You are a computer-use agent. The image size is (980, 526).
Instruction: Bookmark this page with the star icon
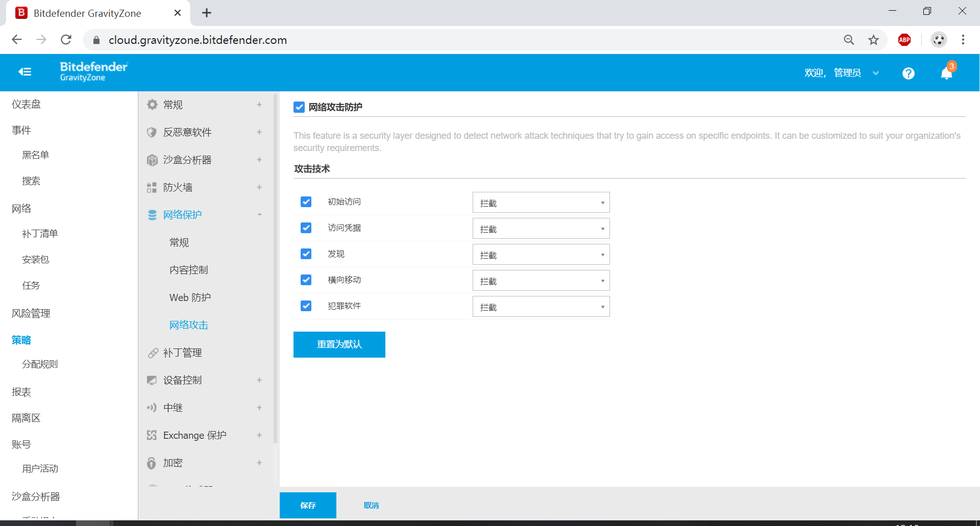pyautogui.click(x=874, y=40)
